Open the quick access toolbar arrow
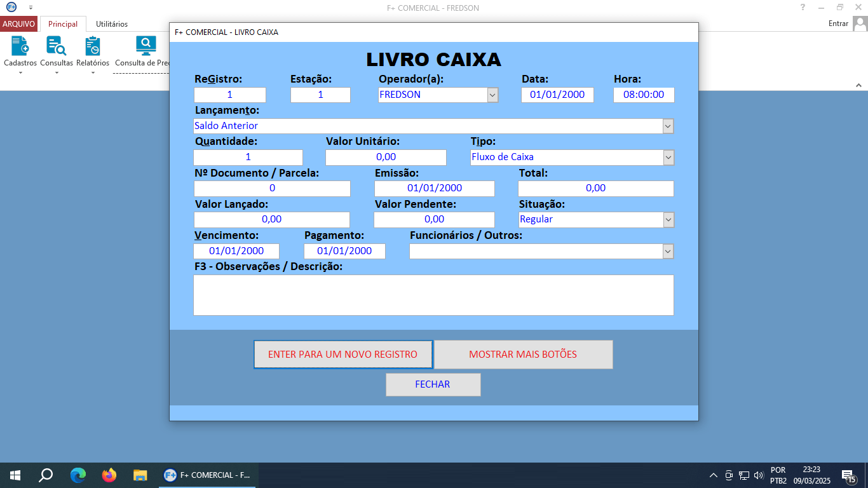Screen dimensions: 868x488 click(31, 8)
